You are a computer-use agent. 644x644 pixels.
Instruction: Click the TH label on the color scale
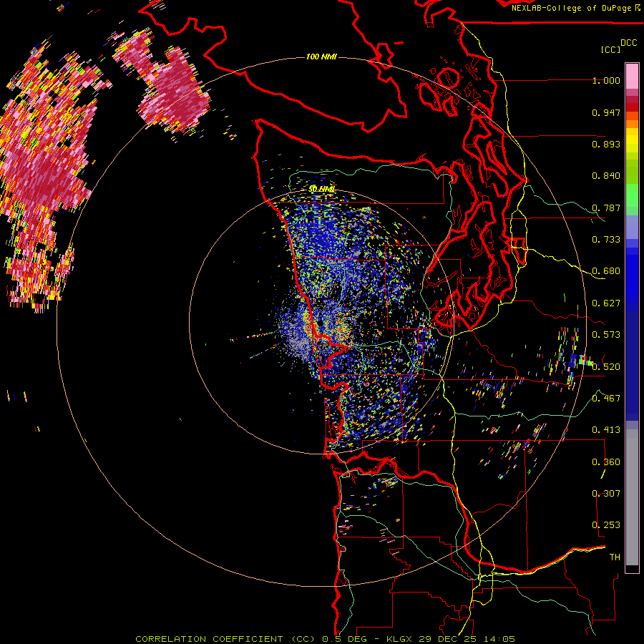[615, 557]
